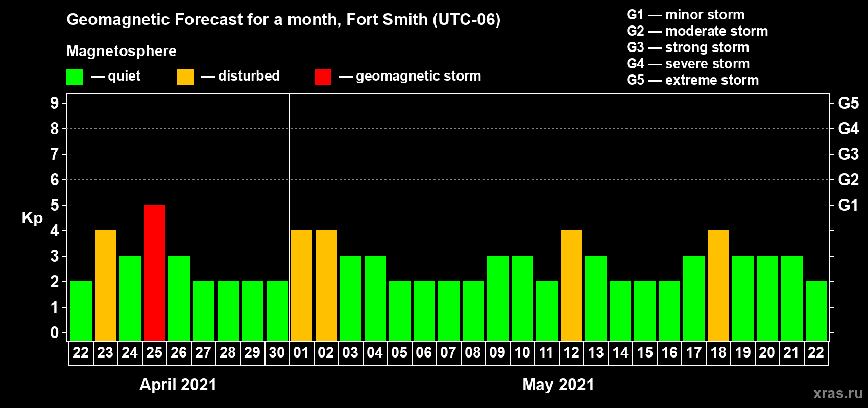Click the G3 — strong storm legend text
Viewport: 868px width, 408px height.
(688, 47)
